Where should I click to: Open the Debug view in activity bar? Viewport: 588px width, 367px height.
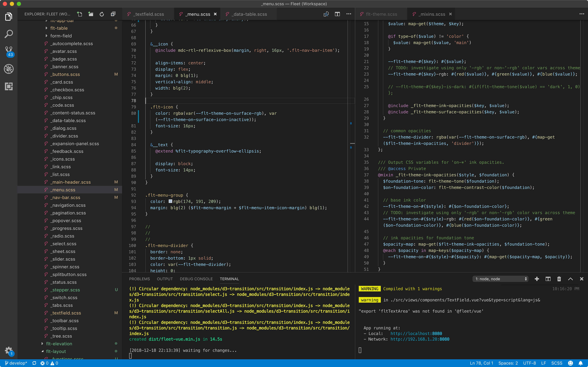pyautogui.click(x=9, y=69)
